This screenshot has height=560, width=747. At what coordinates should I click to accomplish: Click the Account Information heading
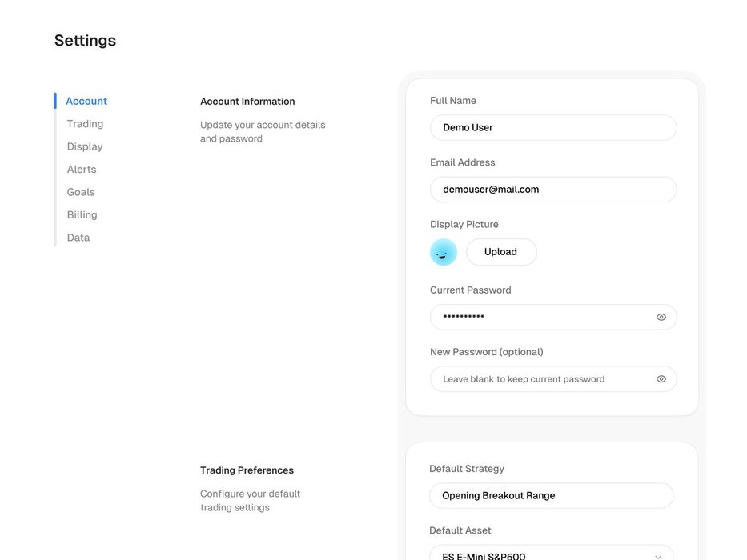247,102
